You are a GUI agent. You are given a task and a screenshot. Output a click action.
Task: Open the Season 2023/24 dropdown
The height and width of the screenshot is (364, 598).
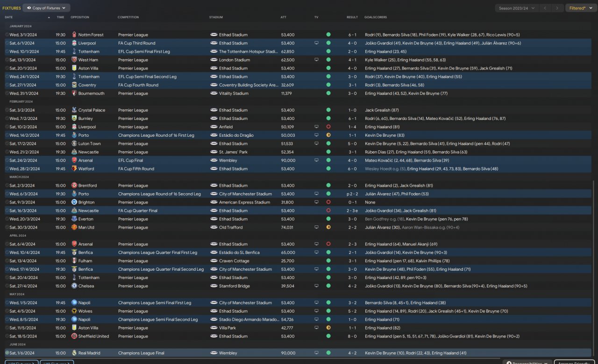coord(516,8)
